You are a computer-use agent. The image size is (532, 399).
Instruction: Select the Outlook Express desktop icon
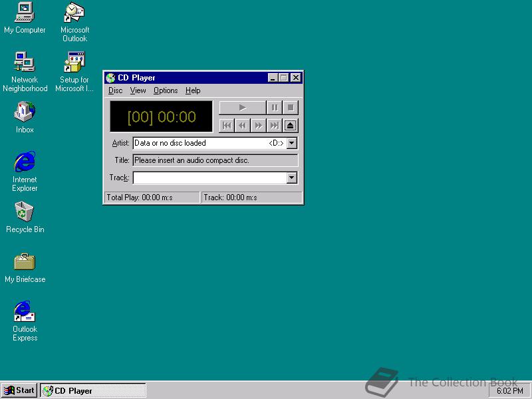25,321
